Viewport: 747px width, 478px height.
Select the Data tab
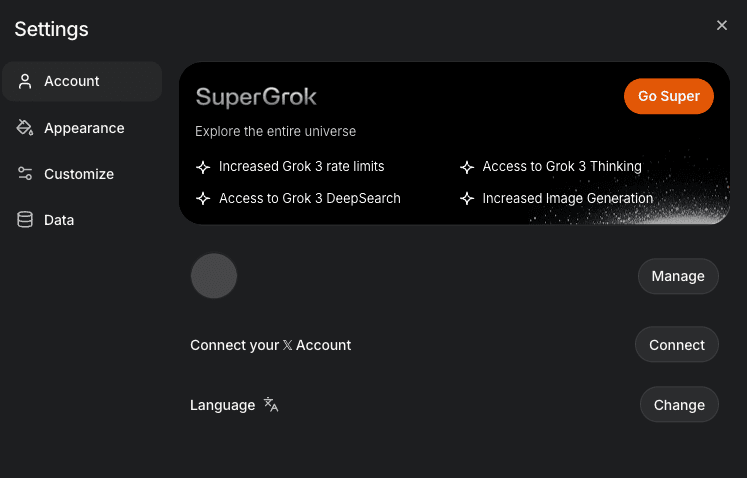[x=59, y=220]
